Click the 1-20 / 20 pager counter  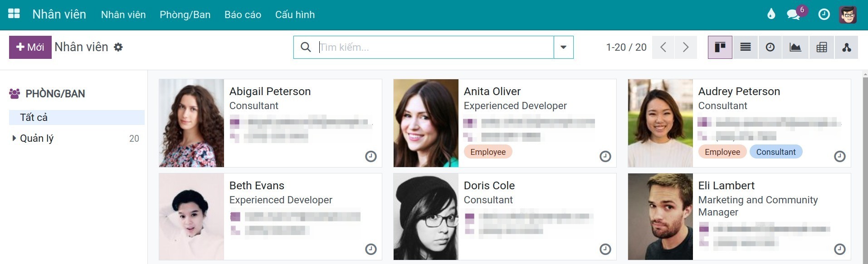coord(626,47)
